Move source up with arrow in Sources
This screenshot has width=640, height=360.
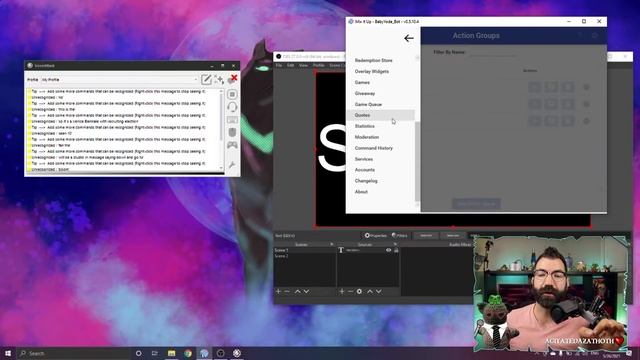coord(370,291)
